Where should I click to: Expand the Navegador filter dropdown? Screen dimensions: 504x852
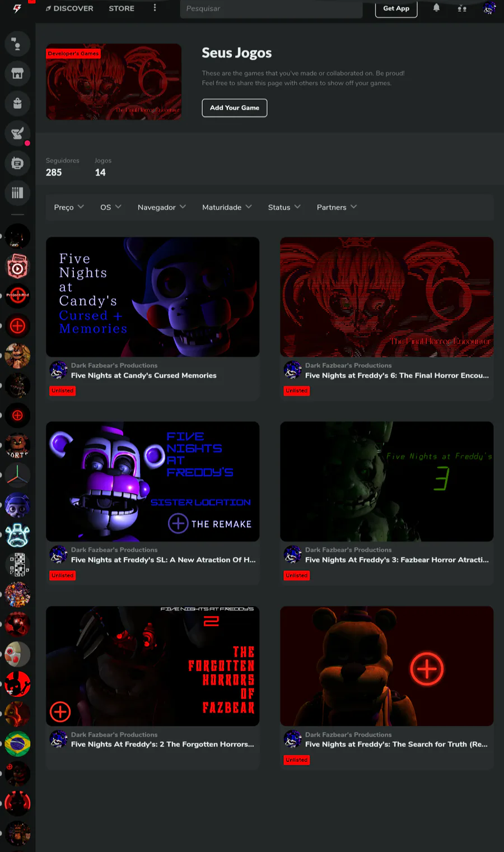pyautogui.click(x=162, y=207)
